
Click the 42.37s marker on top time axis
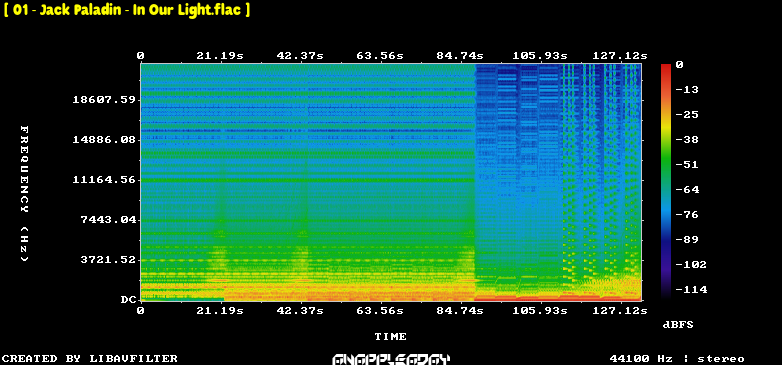(x=300, y=55)
